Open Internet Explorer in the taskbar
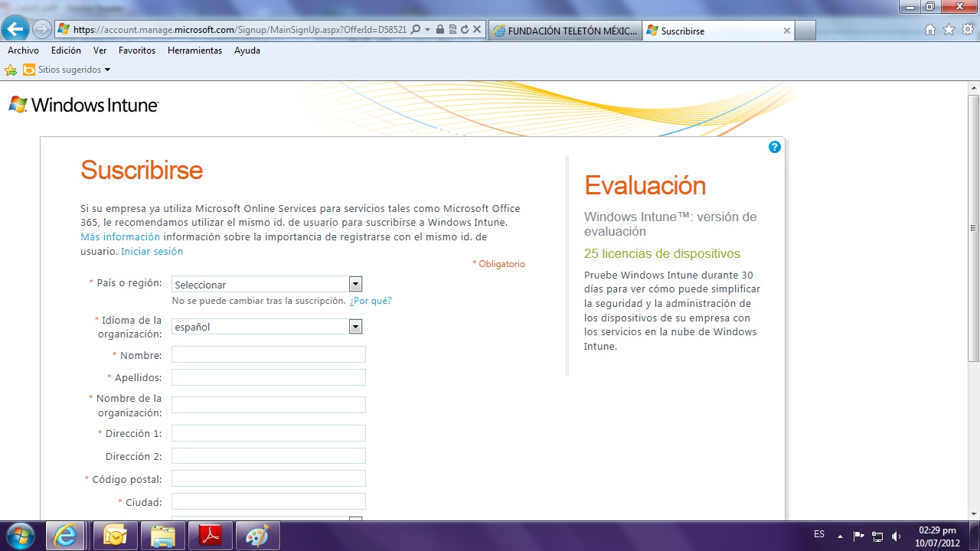980x551 pixels. (66, 536)
